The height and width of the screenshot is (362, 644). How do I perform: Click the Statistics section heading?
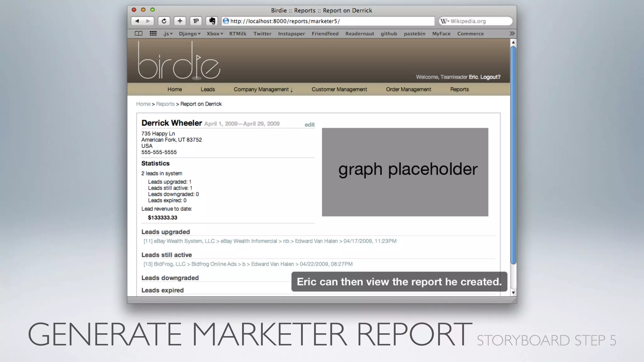point(155,163)
